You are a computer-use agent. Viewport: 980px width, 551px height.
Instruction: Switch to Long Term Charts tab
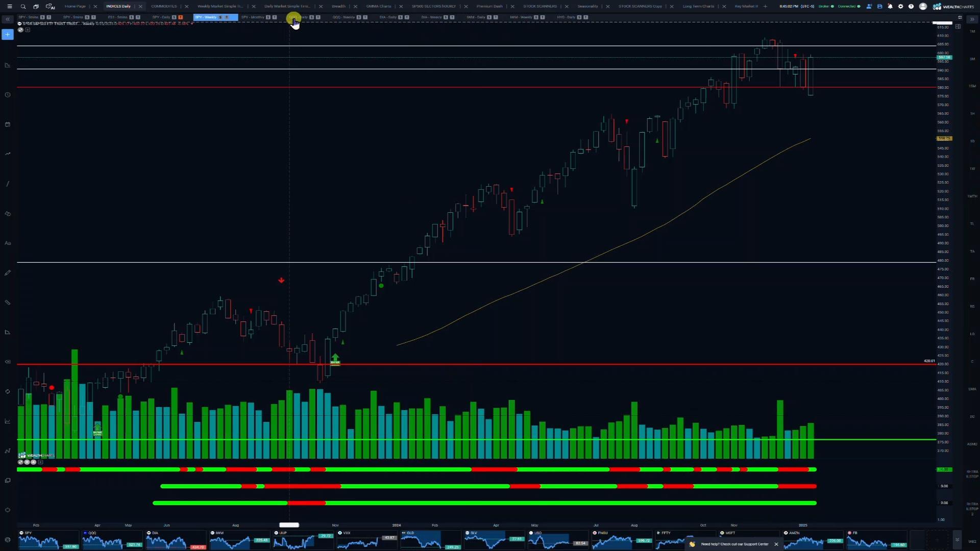[x=698, y=6]
